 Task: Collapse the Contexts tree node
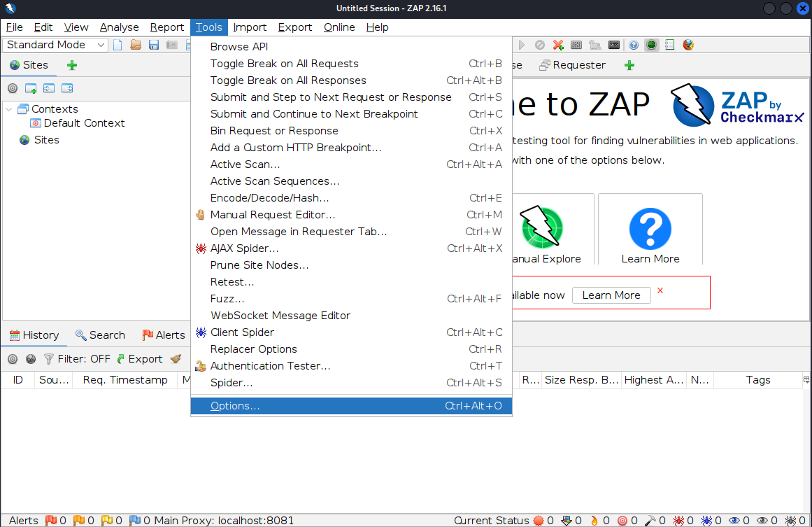pyautogui.click(x=9, y=109)
